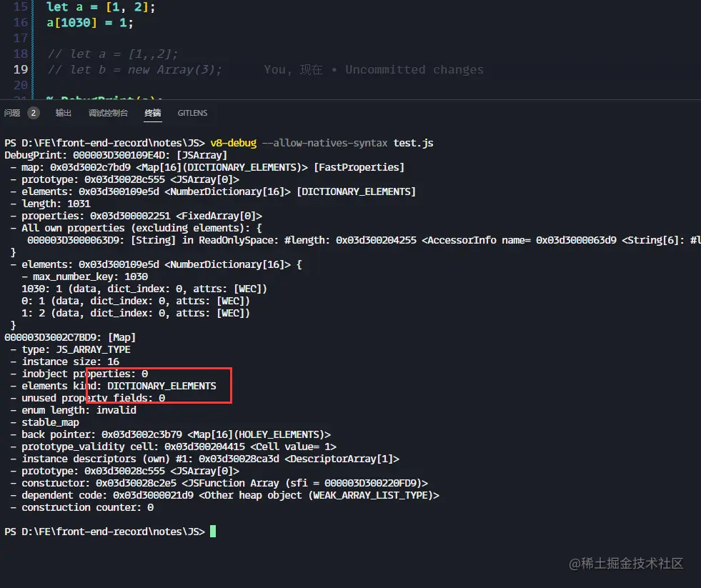Click the terminal cursor at final prompt
Viewport: 701px width, 588px height.
click(x=213, y=532)
